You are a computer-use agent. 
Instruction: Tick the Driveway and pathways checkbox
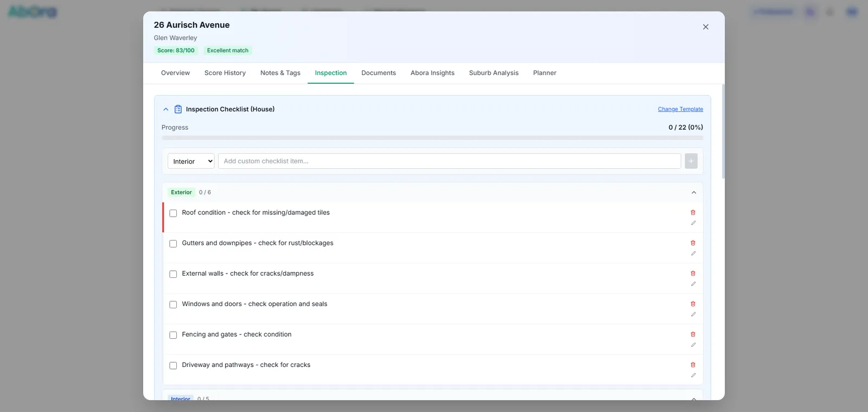[173, 365]
